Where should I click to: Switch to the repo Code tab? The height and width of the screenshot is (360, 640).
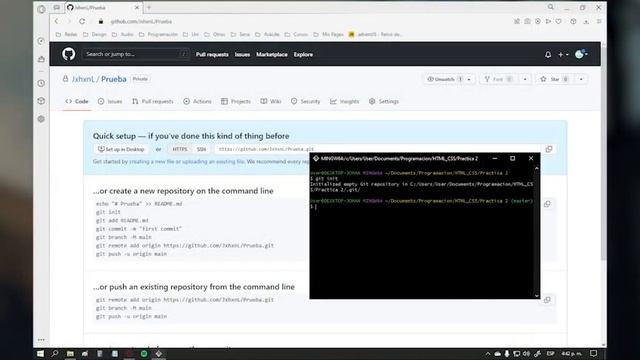click(77, 101)
